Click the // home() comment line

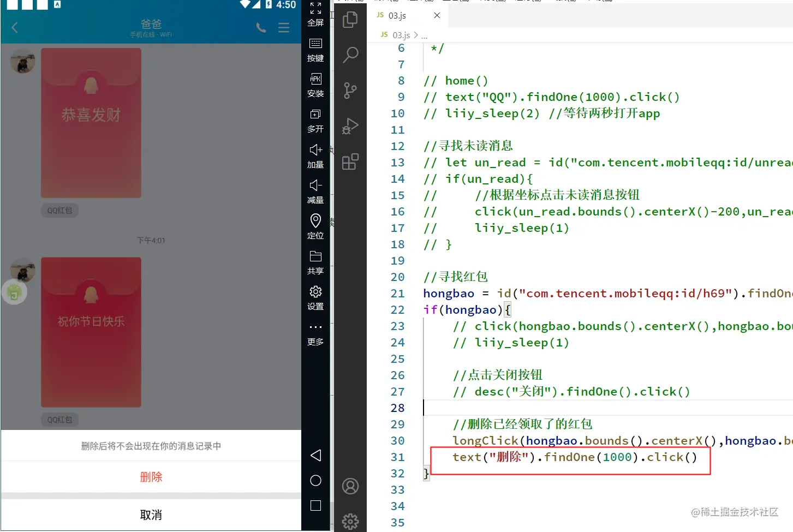(x=456, y=81)
